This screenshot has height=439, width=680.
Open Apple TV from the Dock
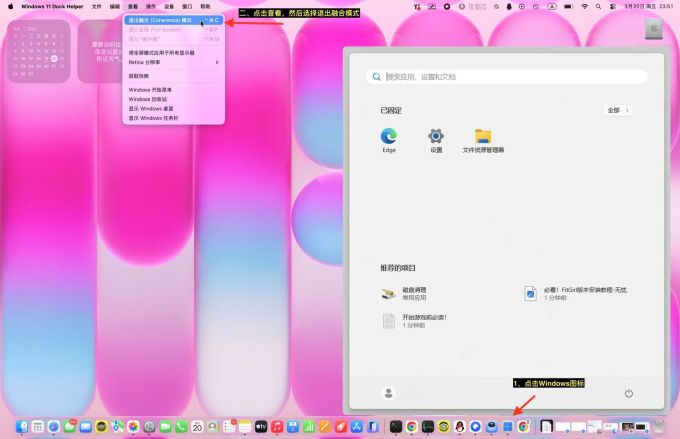[261, 427]
